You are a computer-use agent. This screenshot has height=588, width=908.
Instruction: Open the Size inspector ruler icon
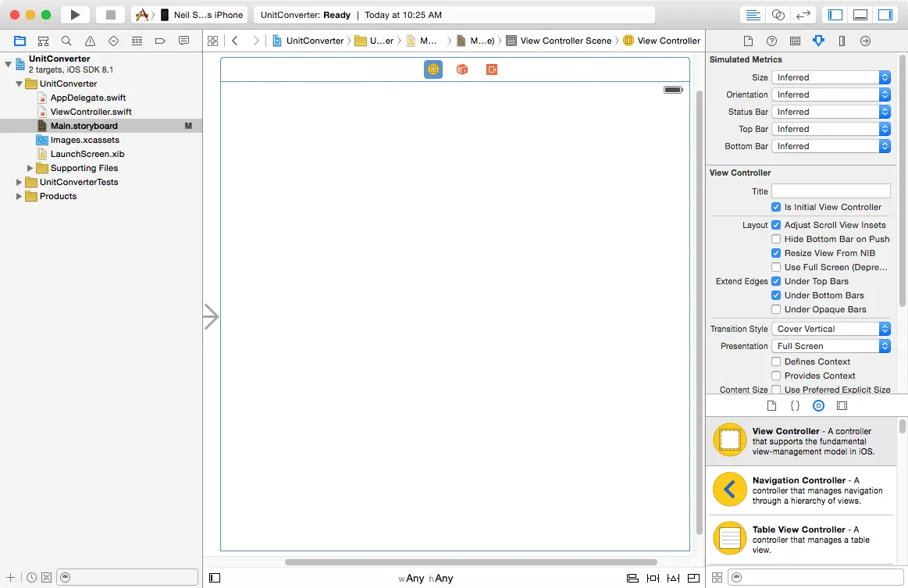coord(841,41)
